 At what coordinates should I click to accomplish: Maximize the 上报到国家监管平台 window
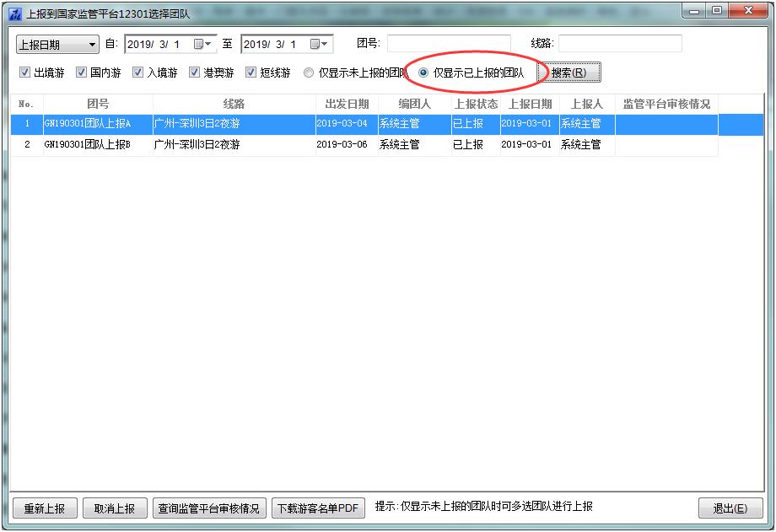(x=717, y=11)
